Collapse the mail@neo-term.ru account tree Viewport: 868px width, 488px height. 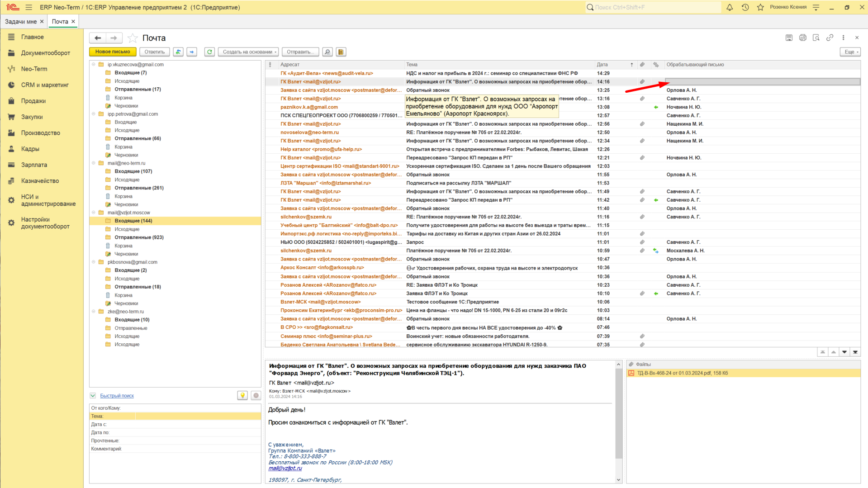tap(94, 163)
